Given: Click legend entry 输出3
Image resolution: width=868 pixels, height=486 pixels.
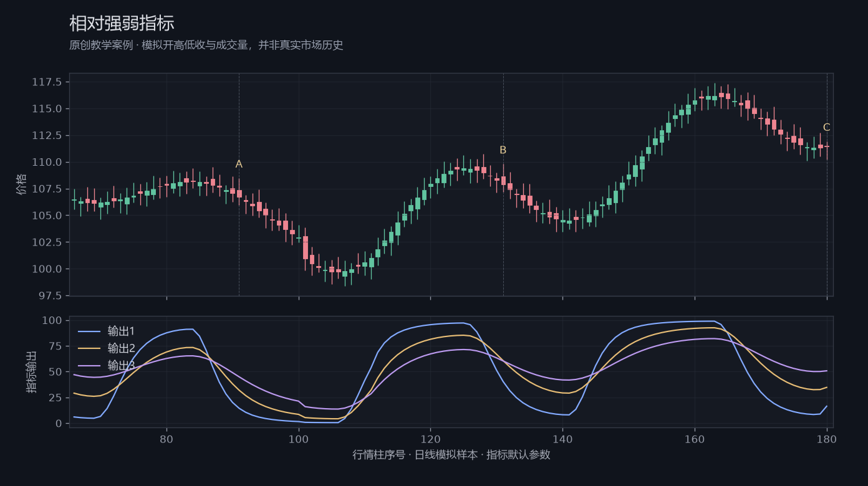Looking at the screenshot, I should (x=121, y=365).
